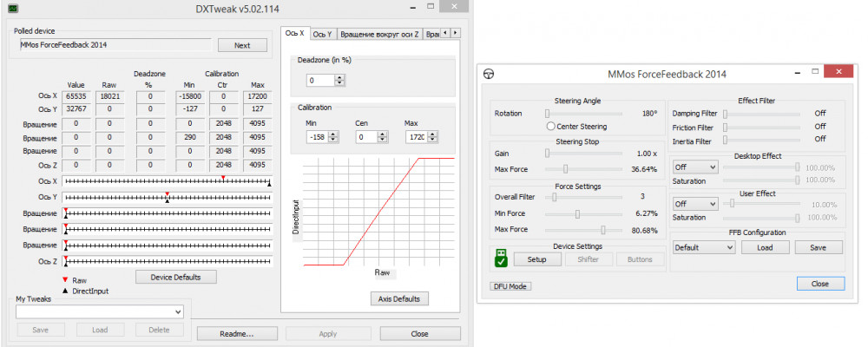Maximize the MMos ForceFeedback 2014 window

click(x=815, y=72)
